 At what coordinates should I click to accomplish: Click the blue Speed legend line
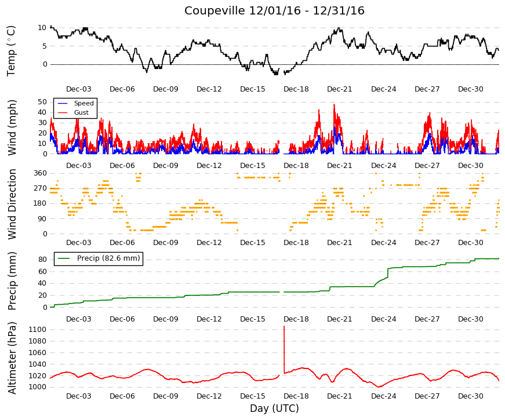(63, 103)
